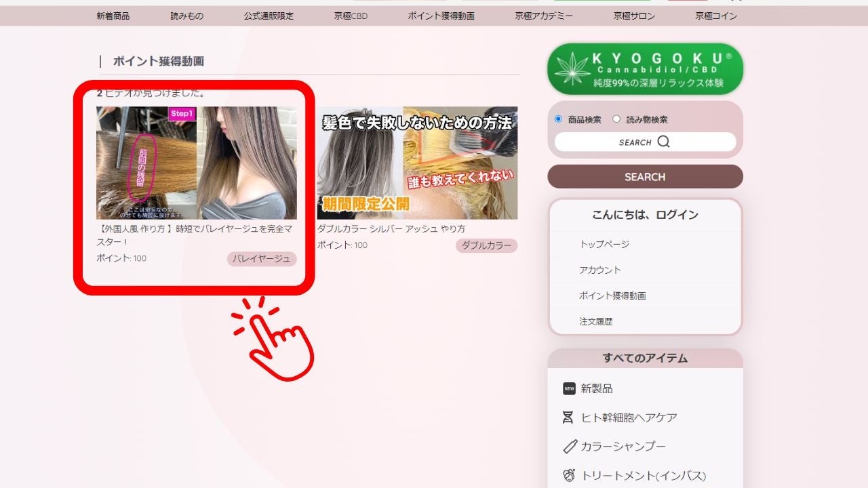Image resolution: width=868 pixels, height=488 pixels.
Task: Select the 読み物検索 radio button
Action: coord(616,119)
